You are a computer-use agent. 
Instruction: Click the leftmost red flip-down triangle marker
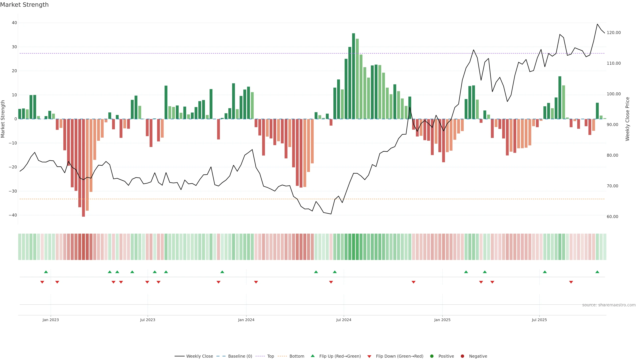pos(42,282)
